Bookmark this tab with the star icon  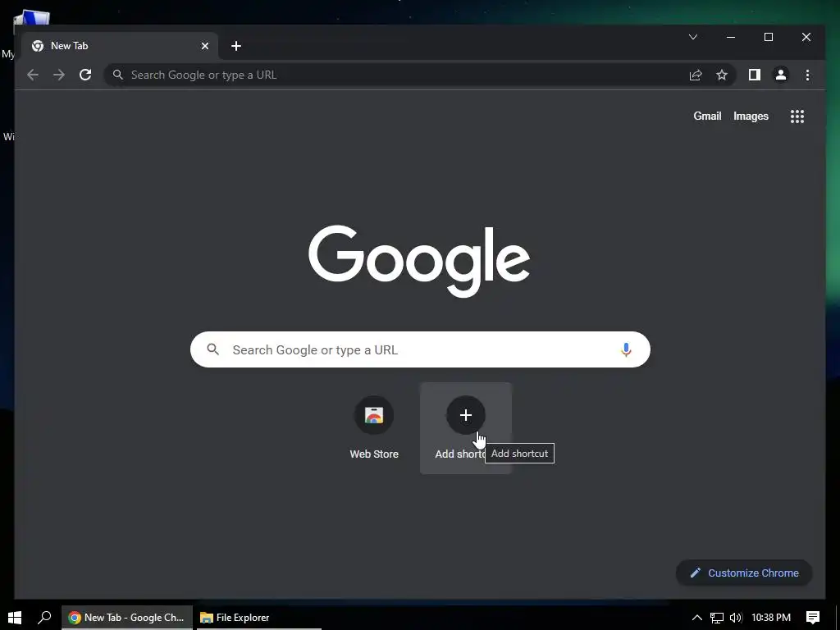click(722, 75)
